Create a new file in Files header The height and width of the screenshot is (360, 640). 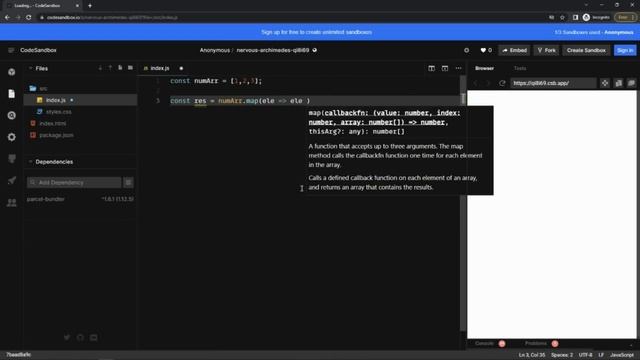(x=120, y=68)
